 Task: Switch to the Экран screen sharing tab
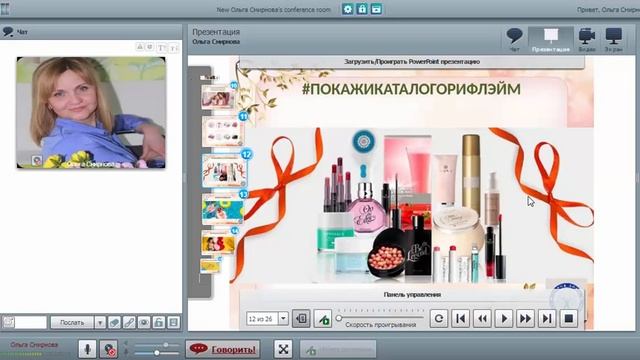point(613,40)
